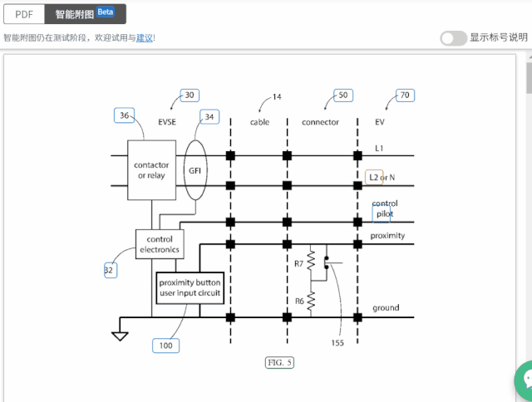Click the R6 resistor label
Image resolution: width=532 pixels, height=402 pixels.
(299, 301)
